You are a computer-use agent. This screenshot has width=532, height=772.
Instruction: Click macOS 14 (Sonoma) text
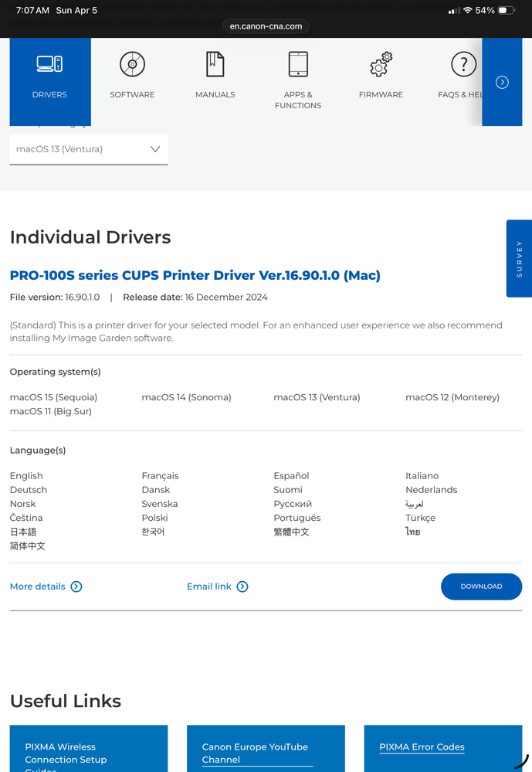[187, 397]
